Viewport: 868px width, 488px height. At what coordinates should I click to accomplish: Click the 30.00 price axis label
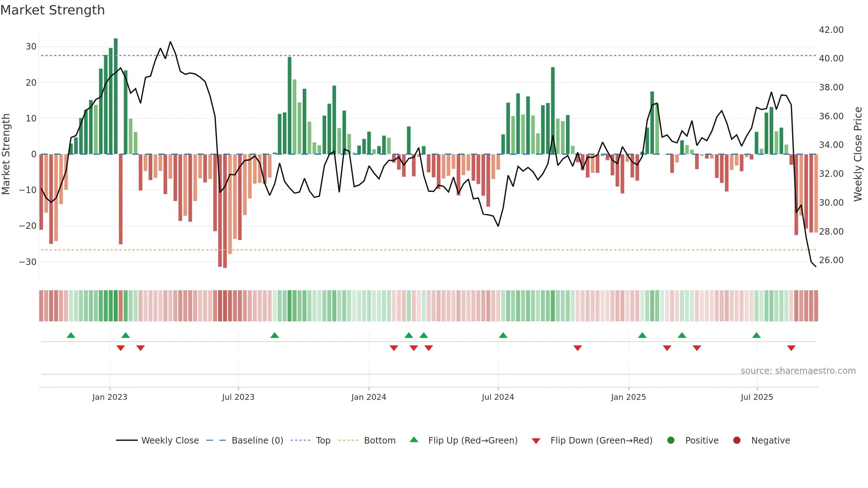(x=831, y=202)
